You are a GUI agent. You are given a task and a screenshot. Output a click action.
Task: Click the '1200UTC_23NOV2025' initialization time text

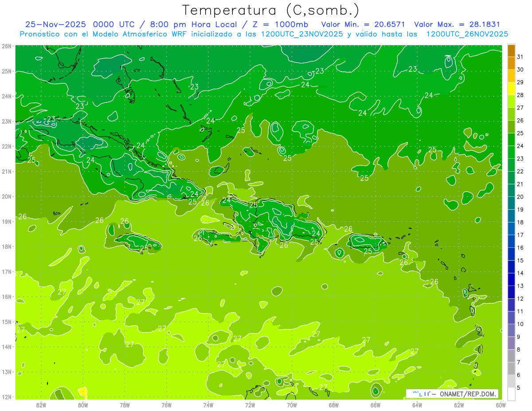[x=302, y=34]
